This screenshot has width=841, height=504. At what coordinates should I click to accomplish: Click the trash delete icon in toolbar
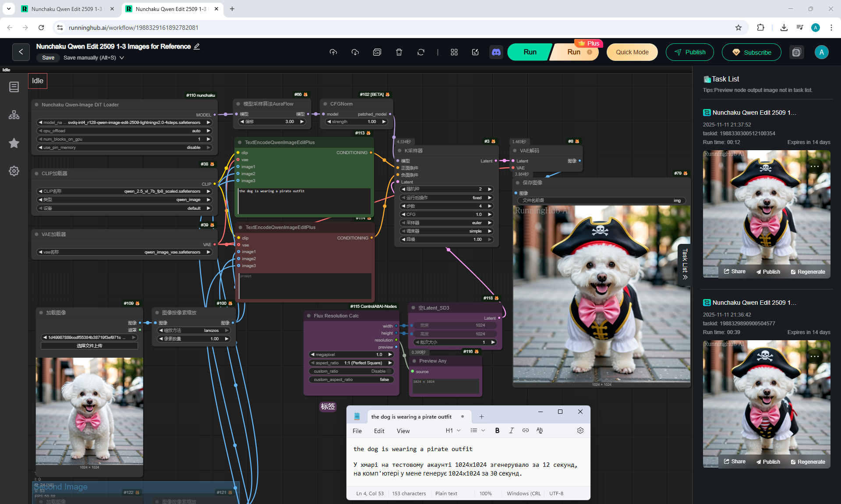[x=399, y=52]
